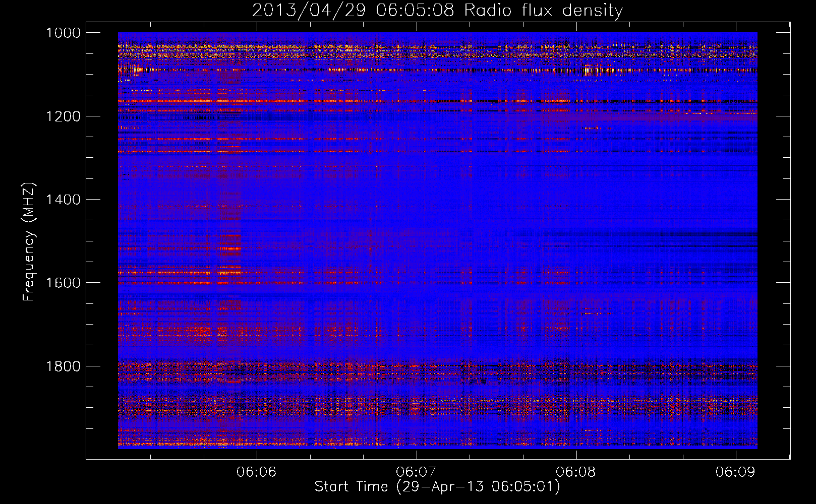
Task: Click the 06:09 time tick label
Action: (735, 472)
